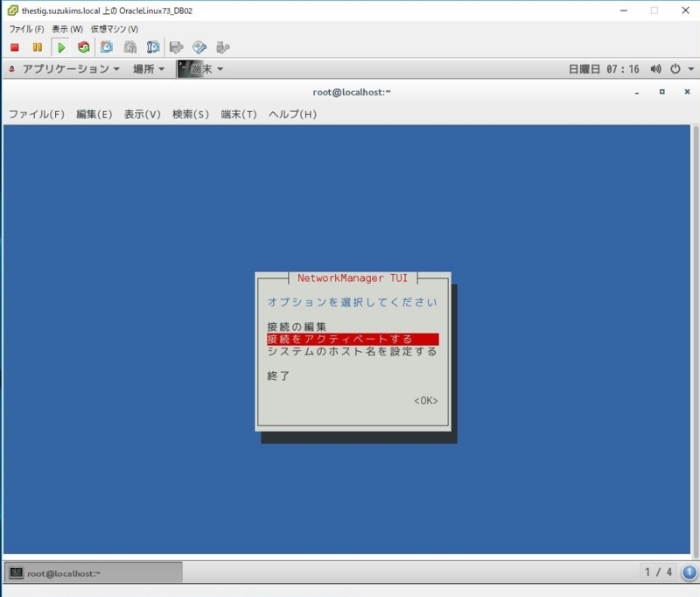Image resolution: width=700 pixels, height=597 pixels.
Task: Click the green power on play icon
Action: click(x=61, y=47)
